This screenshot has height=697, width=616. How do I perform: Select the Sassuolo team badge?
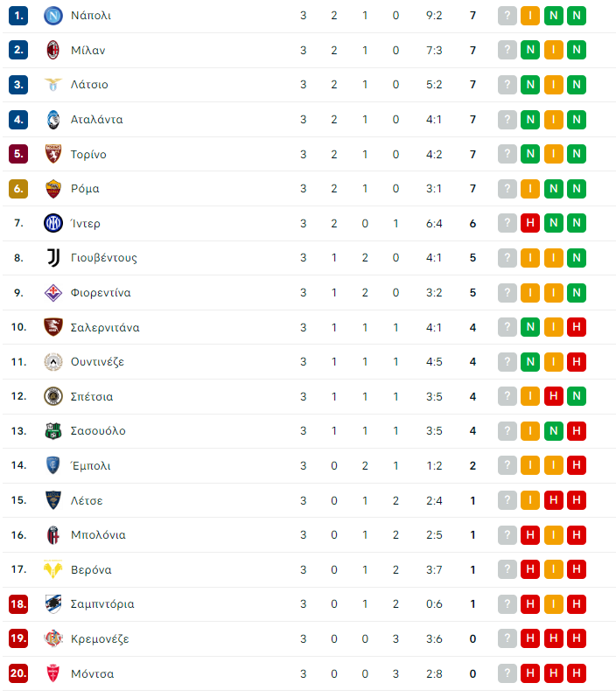(52, 431)
